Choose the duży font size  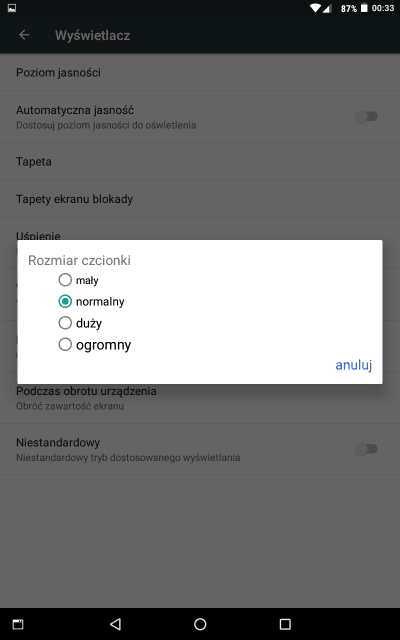click(x=80, y=323)
